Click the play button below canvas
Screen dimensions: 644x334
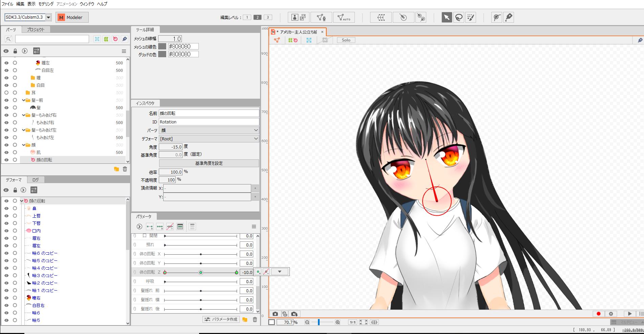click(629, 314)
